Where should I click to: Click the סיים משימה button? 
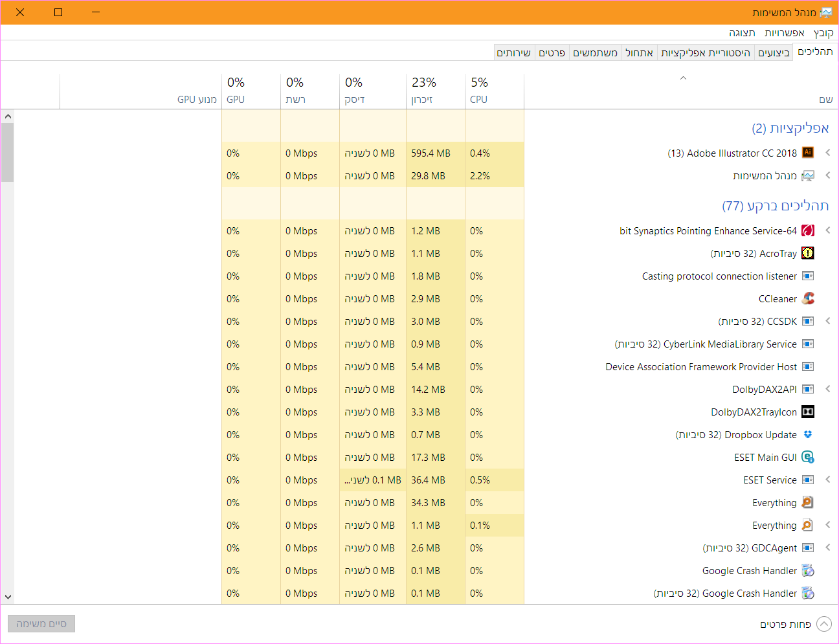(x=41, y=624)
